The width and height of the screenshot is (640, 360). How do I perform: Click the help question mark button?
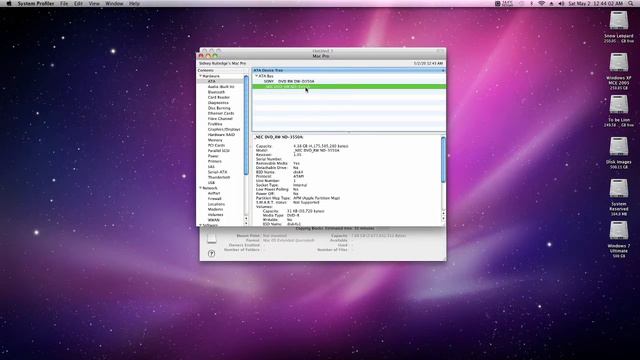pos(211,253)
